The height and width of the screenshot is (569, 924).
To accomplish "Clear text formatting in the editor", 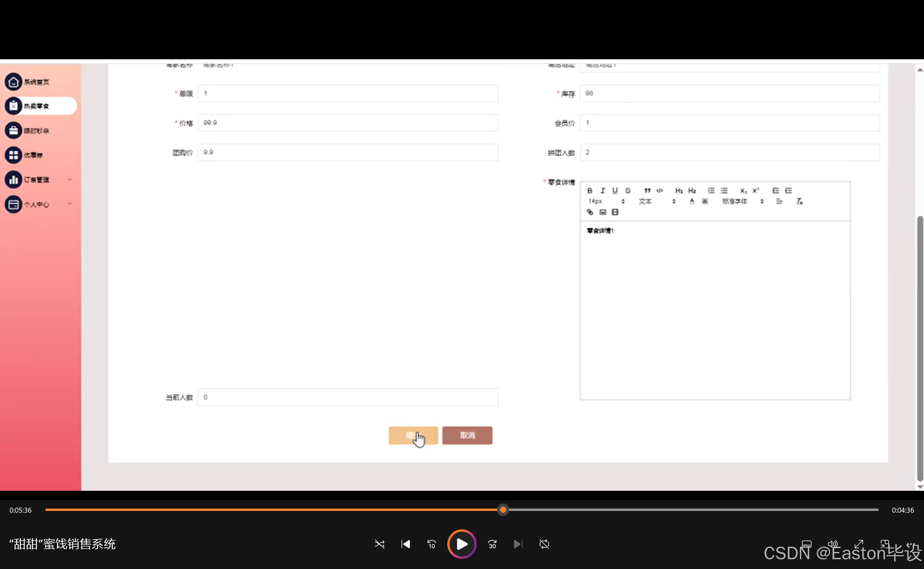I will point(799,201).
